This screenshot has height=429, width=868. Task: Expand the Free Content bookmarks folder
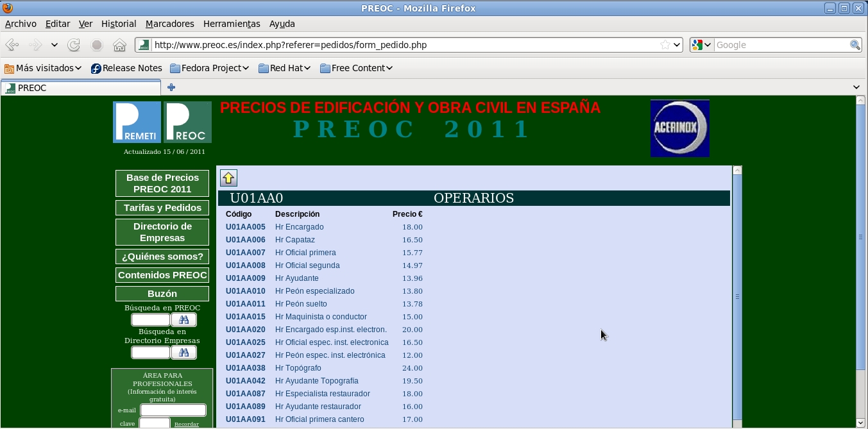[x=356, y=68]
